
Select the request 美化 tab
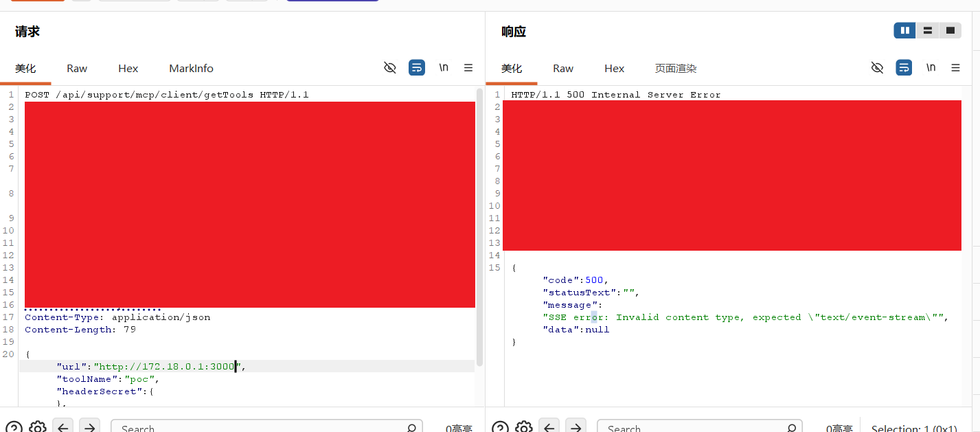tap(25, 69)
